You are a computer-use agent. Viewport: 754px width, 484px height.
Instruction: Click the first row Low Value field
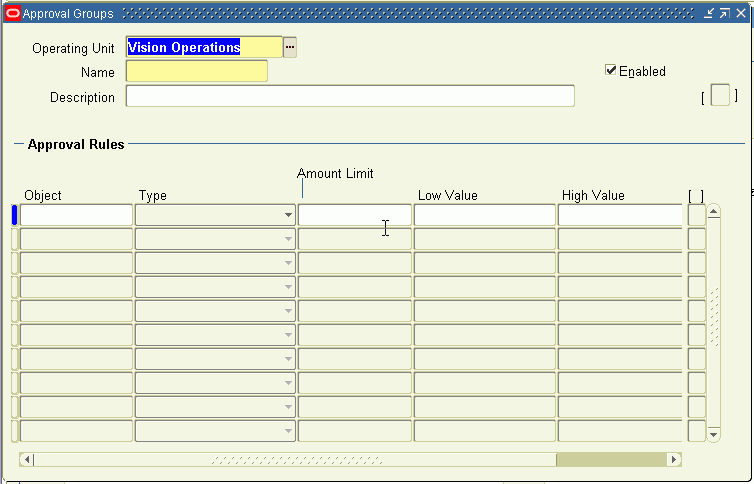pos(485,215)
